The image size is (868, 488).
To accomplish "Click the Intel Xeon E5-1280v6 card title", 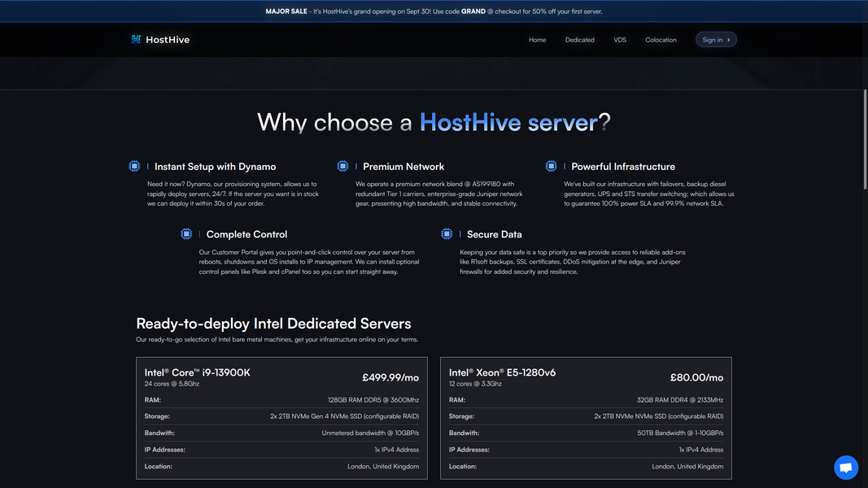I will tap(502, 373).
